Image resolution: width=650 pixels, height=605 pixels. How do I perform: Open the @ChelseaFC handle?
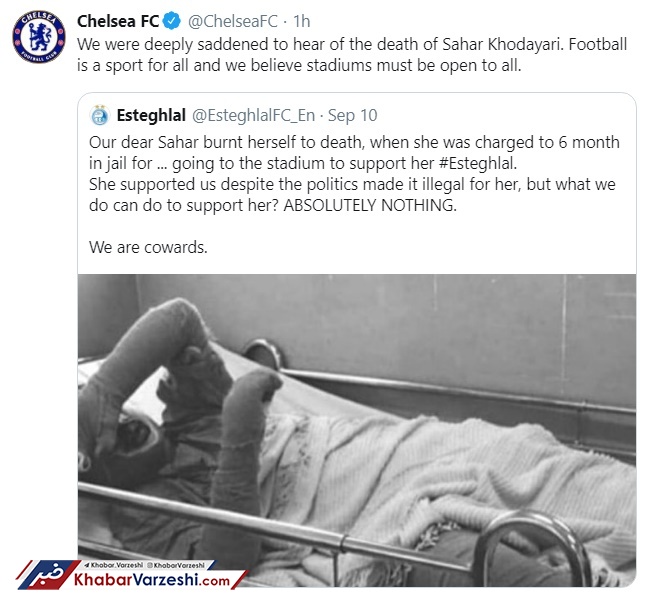click(x=233, y=21)
